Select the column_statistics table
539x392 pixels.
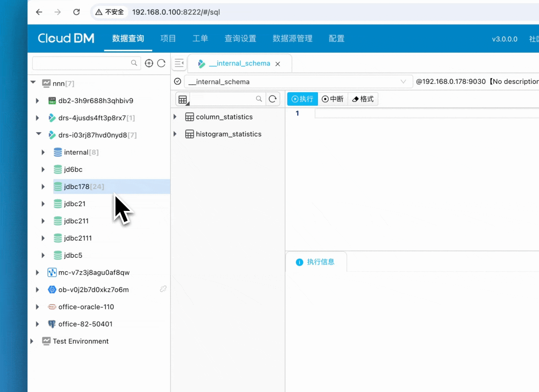224,117
